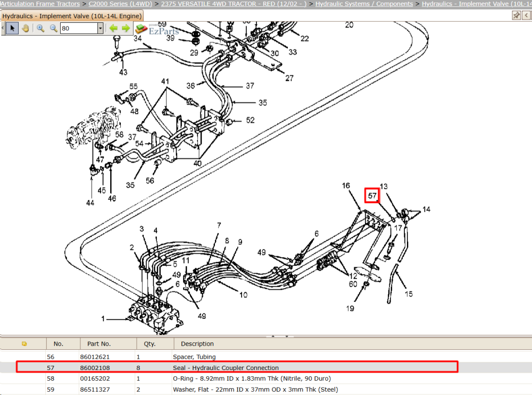
Task: Click callout 10 in the diagram
Action: tap(243, 295)
